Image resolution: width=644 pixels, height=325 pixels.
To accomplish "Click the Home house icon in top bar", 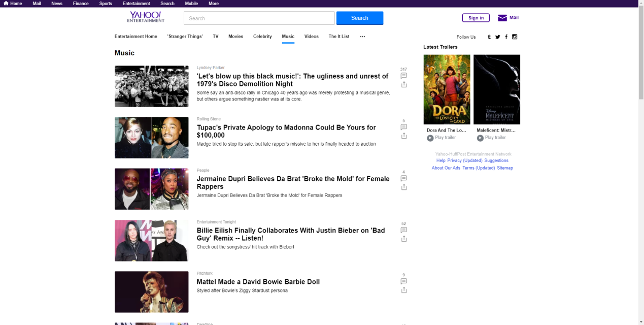I will pos(6,4).
